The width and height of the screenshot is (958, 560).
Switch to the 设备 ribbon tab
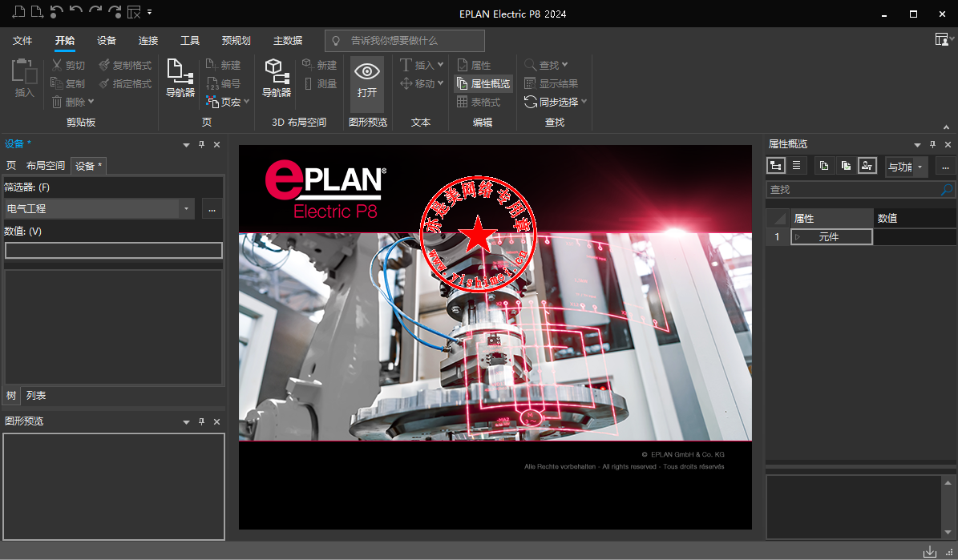(107, 41)
